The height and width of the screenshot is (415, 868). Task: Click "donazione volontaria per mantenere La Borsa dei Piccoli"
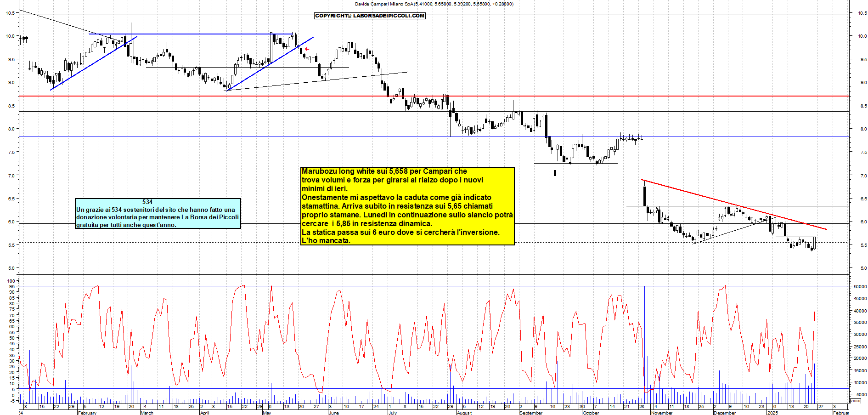158,217
